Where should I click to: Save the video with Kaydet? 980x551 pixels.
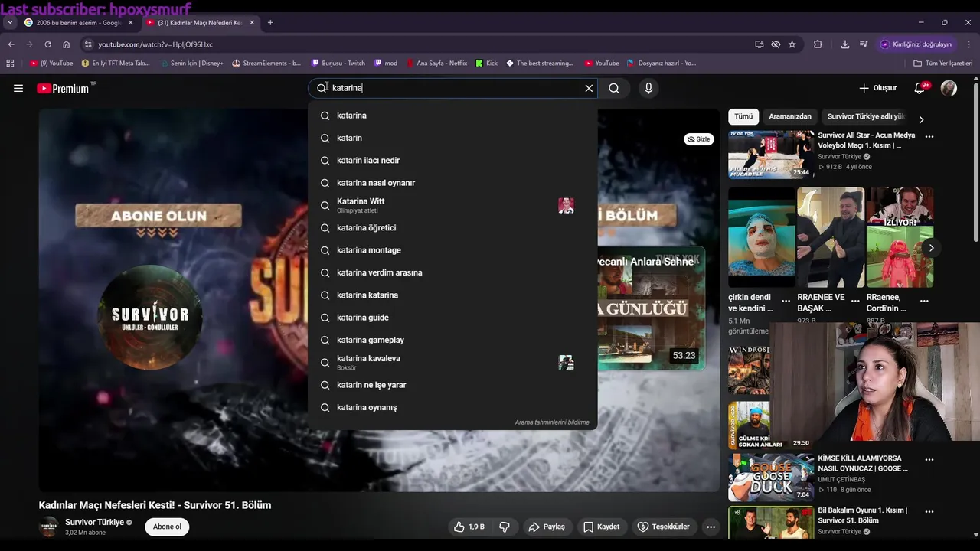tap(601, 527)
